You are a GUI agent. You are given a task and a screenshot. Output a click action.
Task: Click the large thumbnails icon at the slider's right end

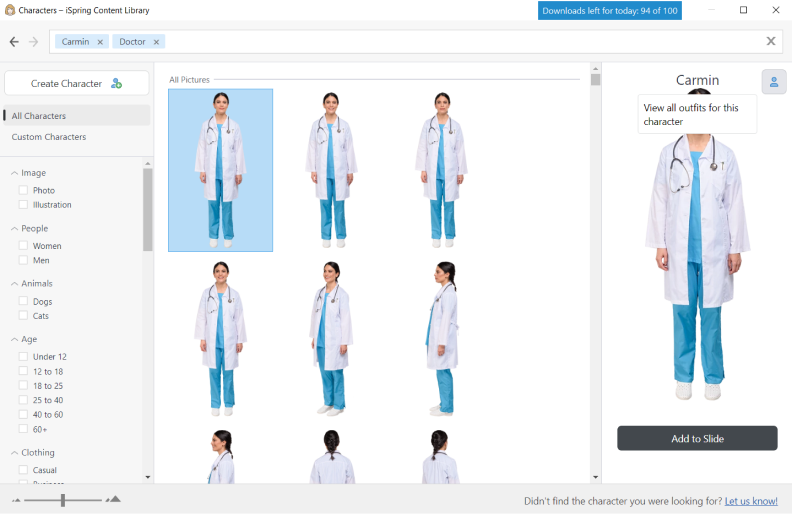(x=114, y=499)
